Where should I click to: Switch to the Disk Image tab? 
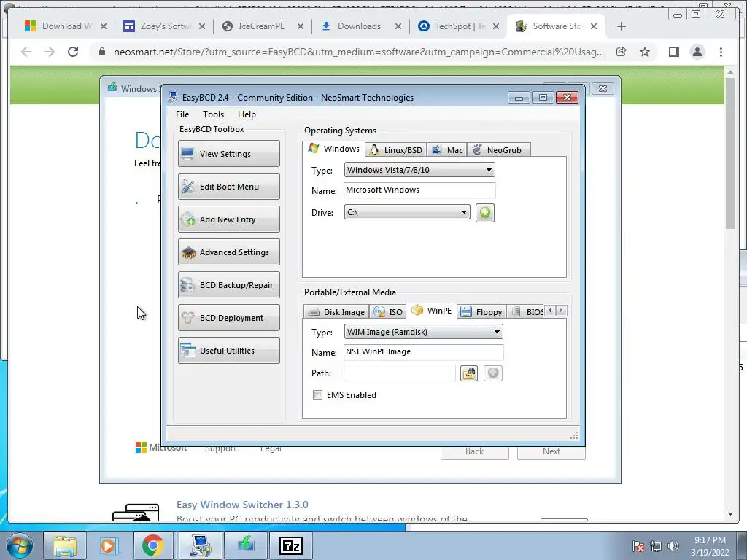[336, 312]
